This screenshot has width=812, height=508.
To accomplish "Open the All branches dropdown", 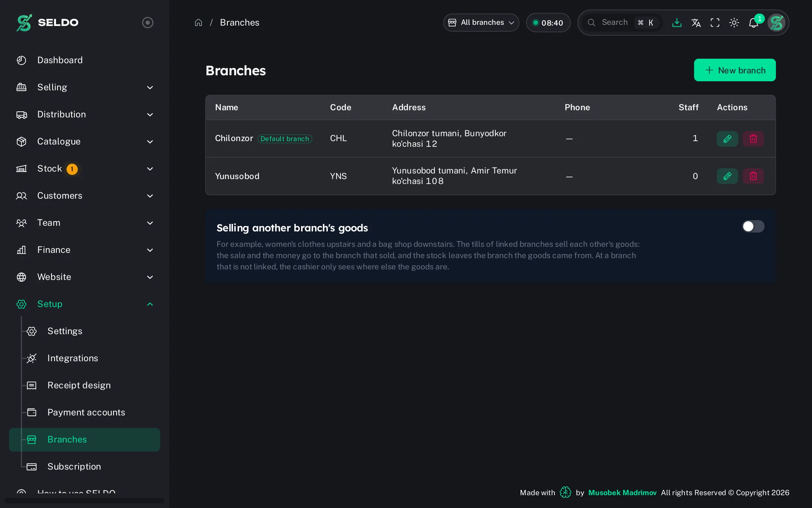I will coord(481,23).
